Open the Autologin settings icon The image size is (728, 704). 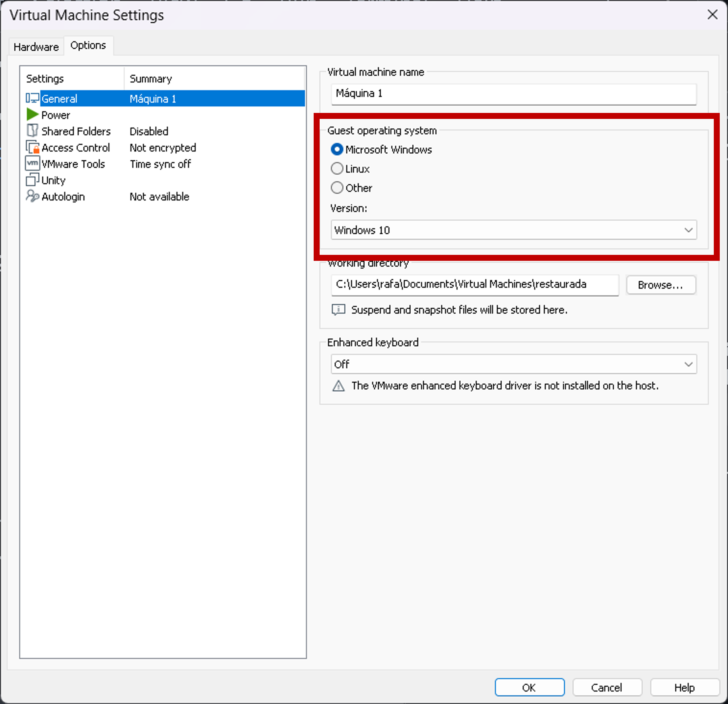pos(33,196)
